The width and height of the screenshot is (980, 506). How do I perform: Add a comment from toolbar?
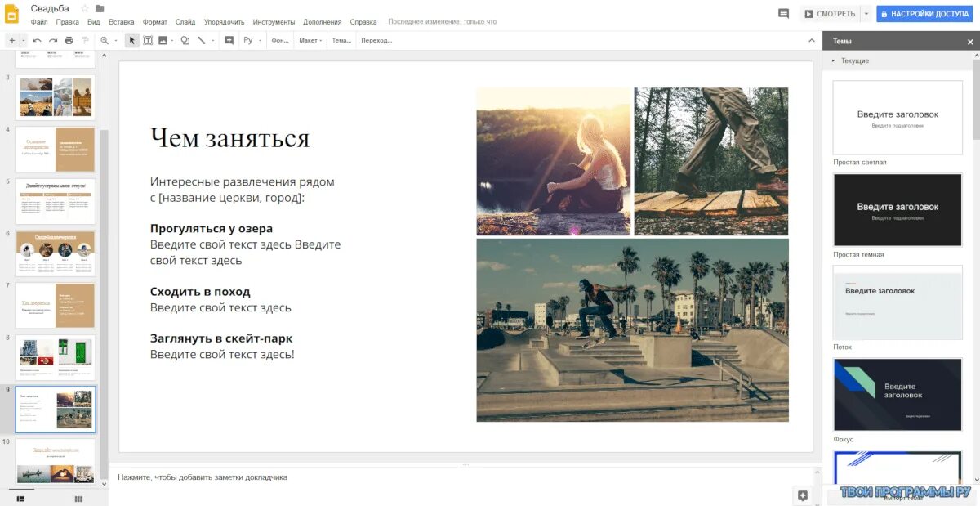(229, 40)
